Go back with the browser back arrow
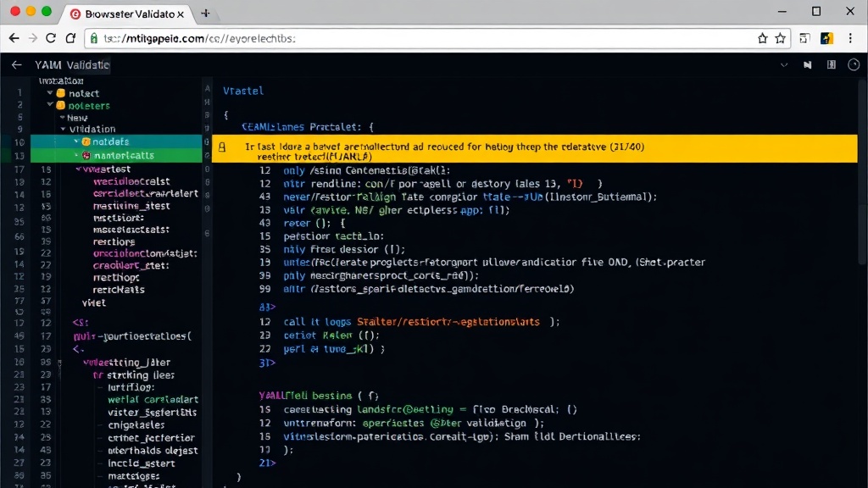868x488 pixels. 14,38
